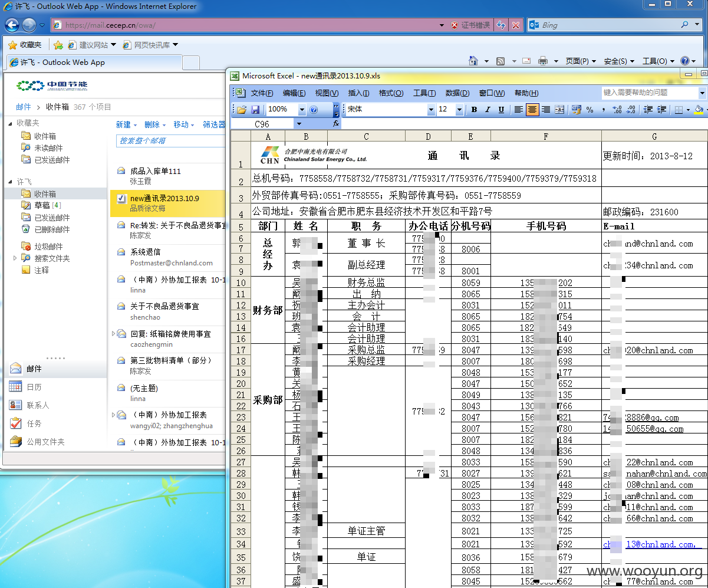This screenshot has width=708, height=588.
Task: Click the Open folder icon in Excel toolbar
Action: point(241,110)
